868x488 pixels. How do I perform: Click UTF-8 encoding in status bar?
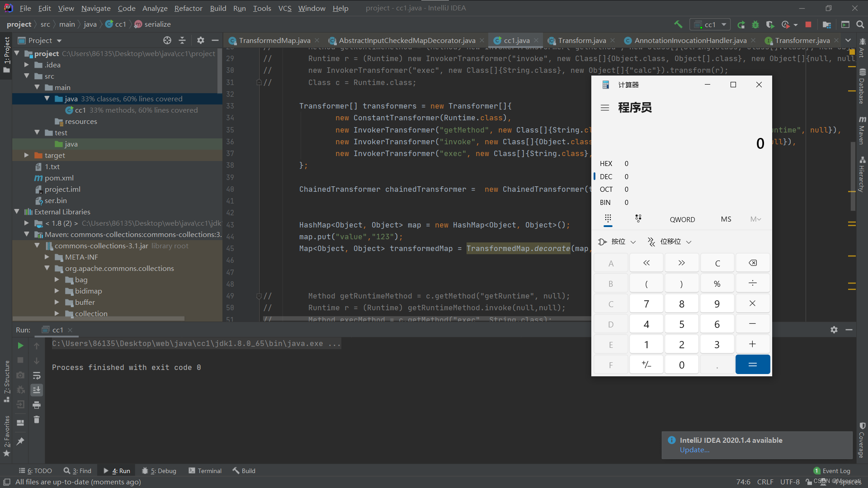[x=790, y=482]
